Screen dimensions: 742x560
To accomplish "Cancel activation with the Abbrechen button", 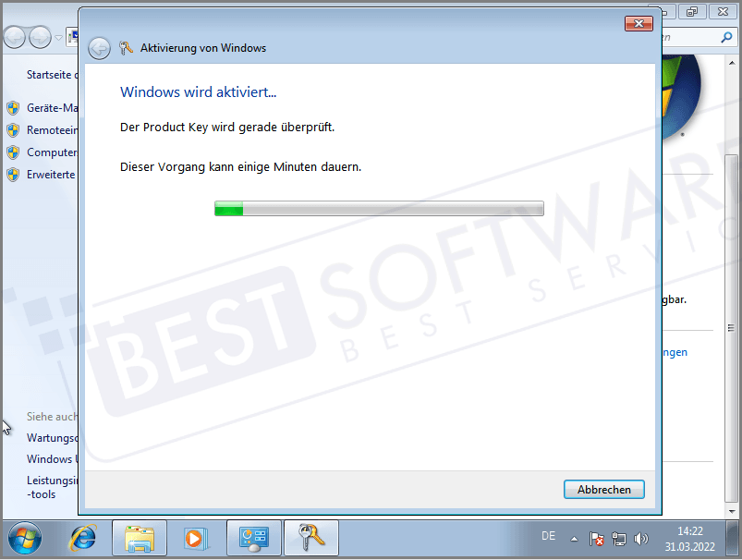I will (603, 489).
